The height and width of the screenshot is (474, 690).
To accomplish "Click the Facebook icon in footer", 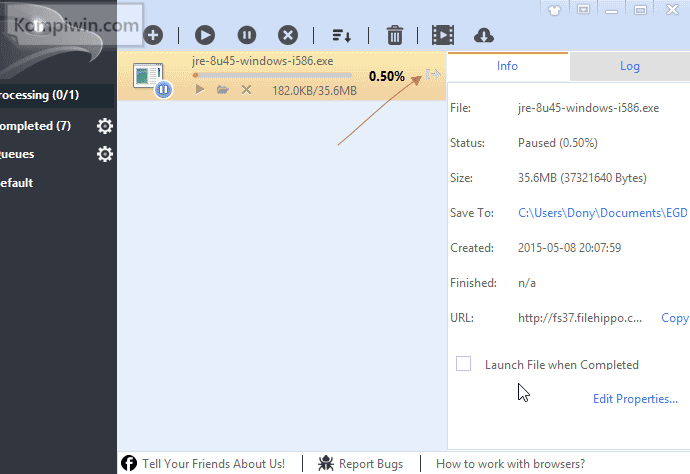I will coord(129,463).
